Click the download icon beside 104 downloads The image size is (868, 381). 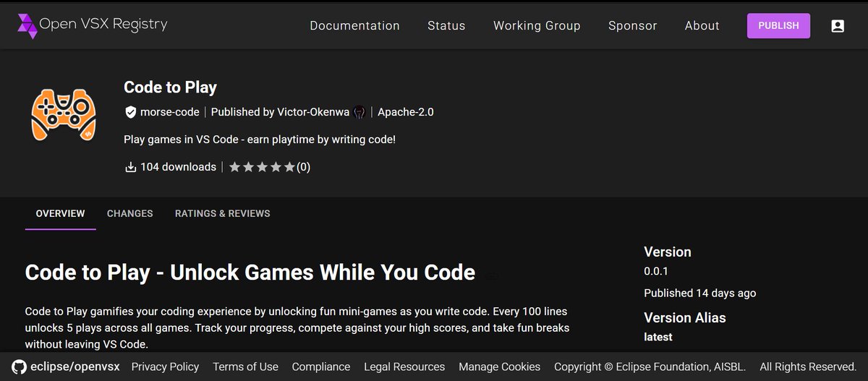(x=130, y=167)
